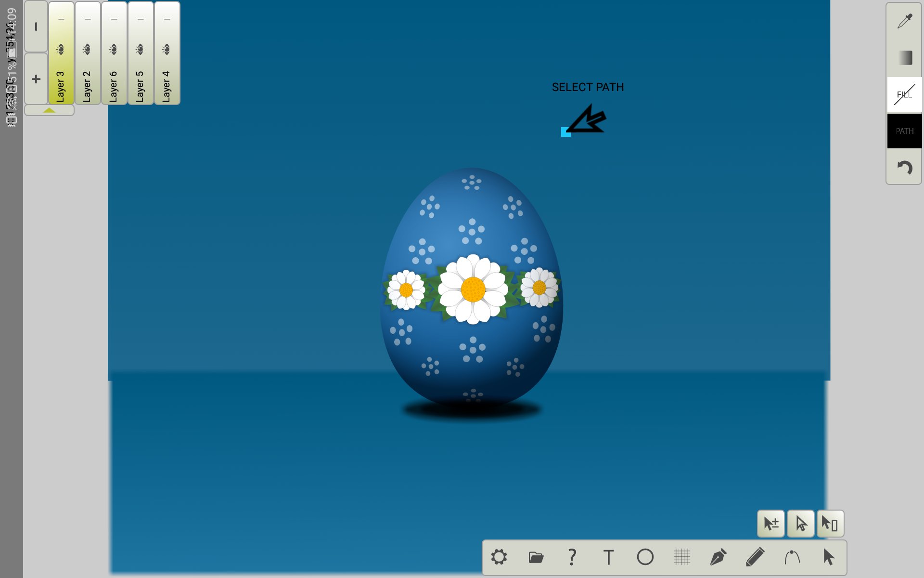Hide Layer 3 visibility

pyautogui.click(x=61, y=48)
